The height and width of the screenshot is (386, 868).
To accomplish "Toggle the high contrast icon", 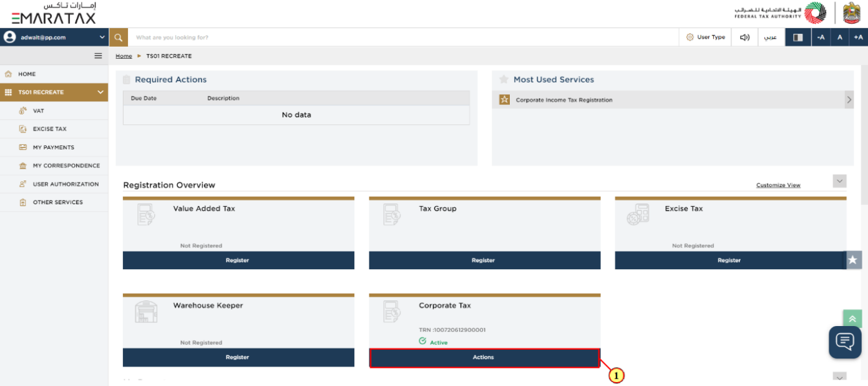I will pyautogui.click(x=797, y=37).
